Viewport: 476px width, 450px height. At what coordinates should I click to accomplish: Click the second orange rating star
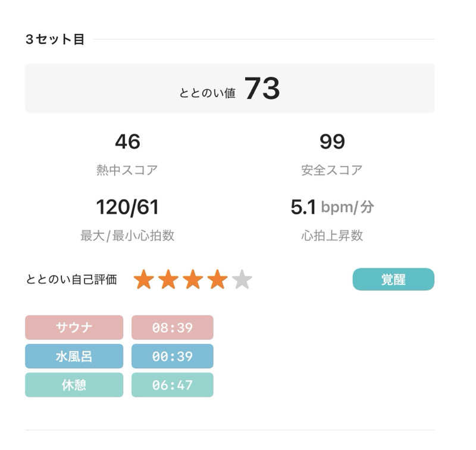pyautogui.click(x=168, y=279)
